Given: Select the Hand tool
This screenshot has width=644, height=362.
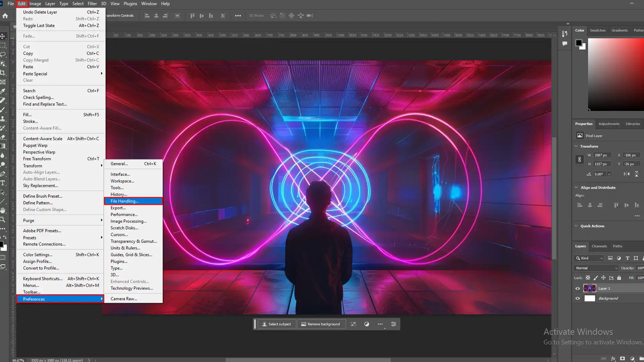Looking at the screenshot, I should pyautogui.click(x=3, y=210).
